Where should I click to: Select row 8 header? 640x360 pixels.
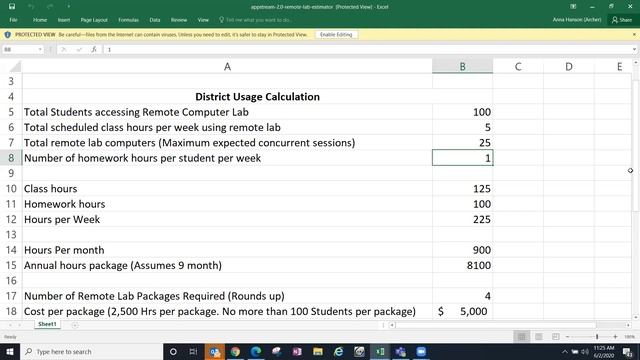(x=11, y=158)
